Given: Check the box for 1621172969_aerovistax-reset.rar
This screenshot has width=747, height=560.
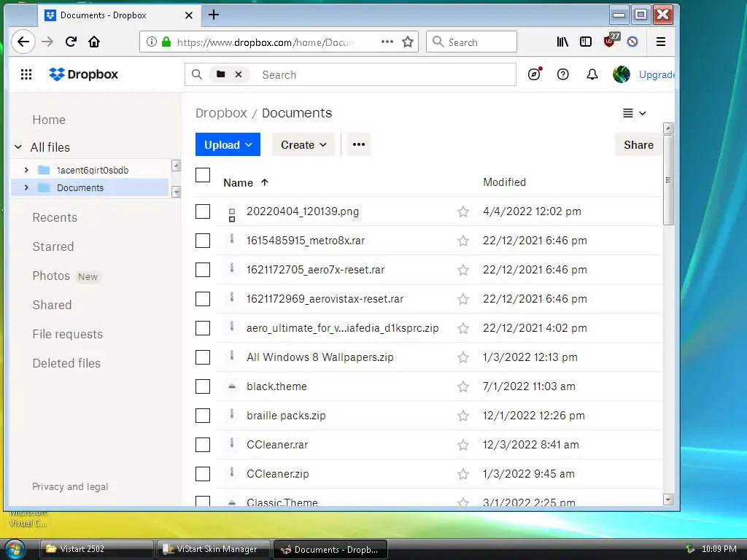Looking at the screenshot, I should click(203, 299).
